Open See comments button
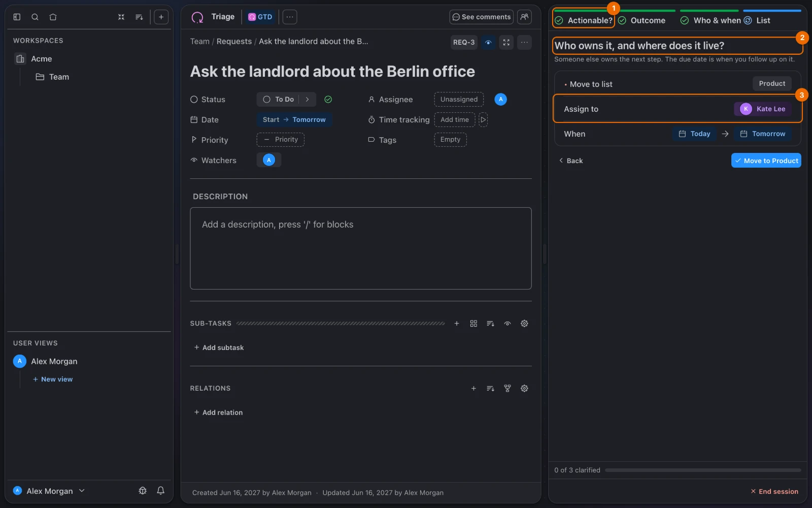Image resolution: width=812 pixels, height=508 pixels. coord(481,17)
